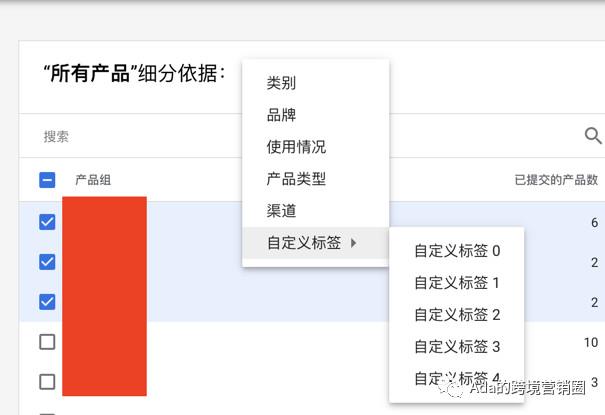Click the product count value 6
Screen dimensions: 605x415
click(595, 223)
